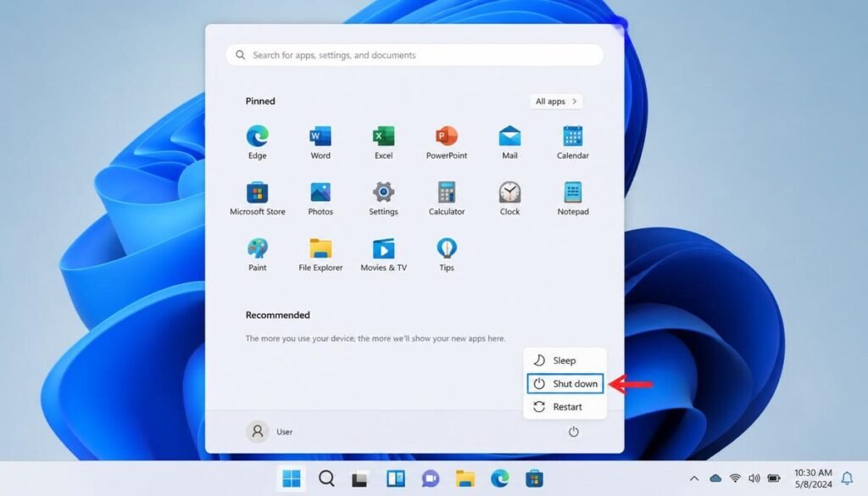Click the Windows Start button on taskbar
Screen dimensions: 868x496
[x=292, y=478]
